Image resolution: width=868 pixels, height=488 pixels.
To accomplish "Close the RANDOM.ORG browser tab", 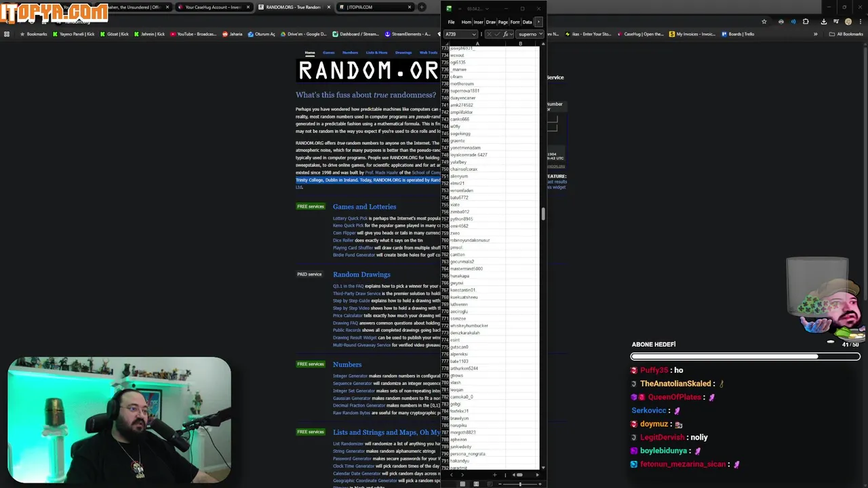I will pos(328,7).
